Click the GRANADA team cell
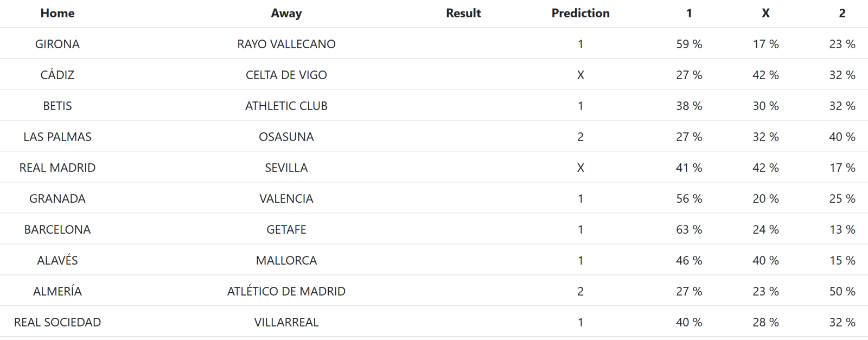868x340 pixels. tap(58, 198)
